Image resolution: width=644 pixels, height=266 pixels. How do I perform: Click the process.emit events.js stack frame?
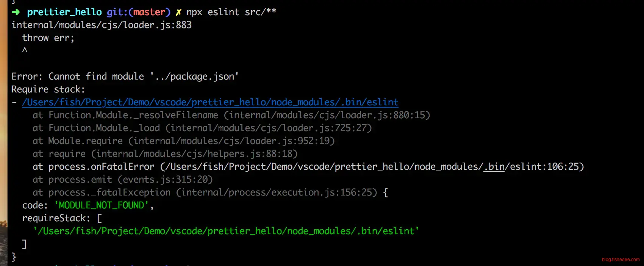pos(123,180)
